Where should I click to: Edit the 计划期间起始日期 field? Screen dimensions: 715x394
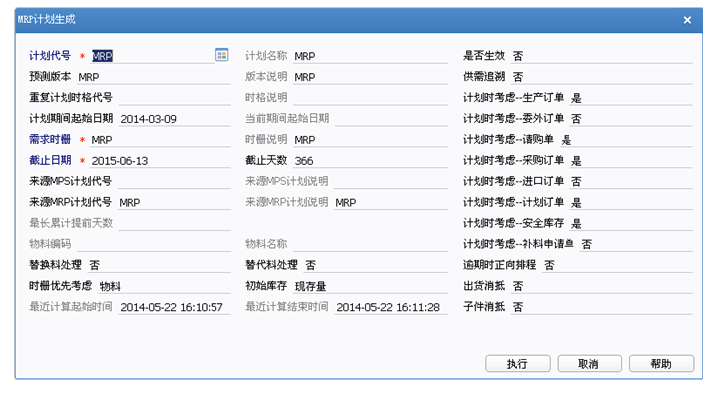coord(175,119)
